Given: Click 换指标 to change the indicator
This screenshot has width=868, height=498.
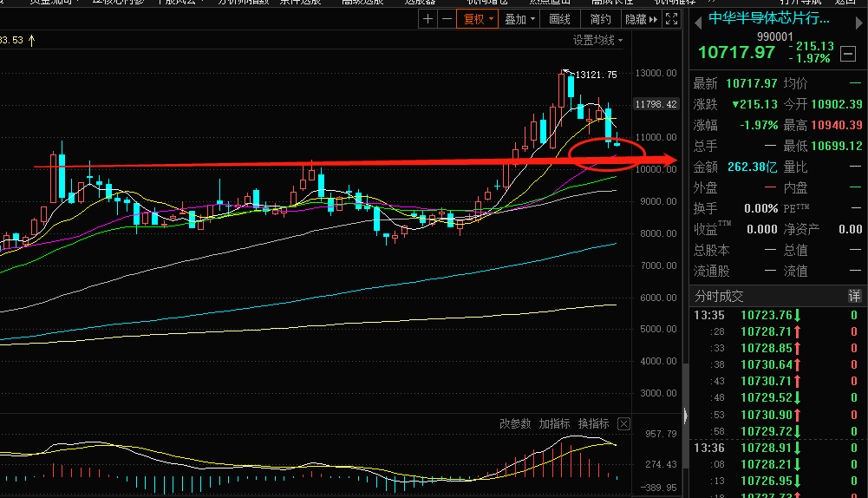Looking at the screenshot, I should (x=593, y=423).
